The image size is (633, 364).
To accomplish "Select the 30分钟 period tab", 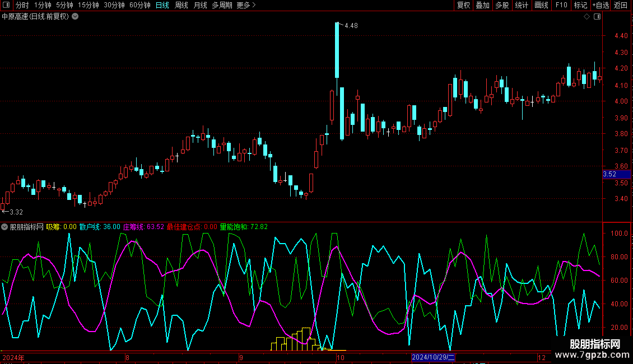I will [x=114, y=5].
